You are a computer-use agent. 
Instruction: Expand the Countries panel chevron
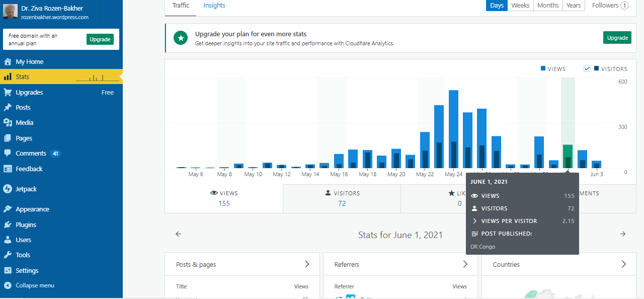(x=624, y=264)
